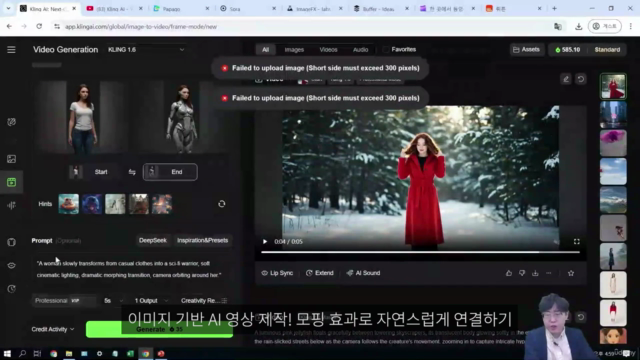
Task: Click the DeepSeek prompt button
Action: click(153, 240)
